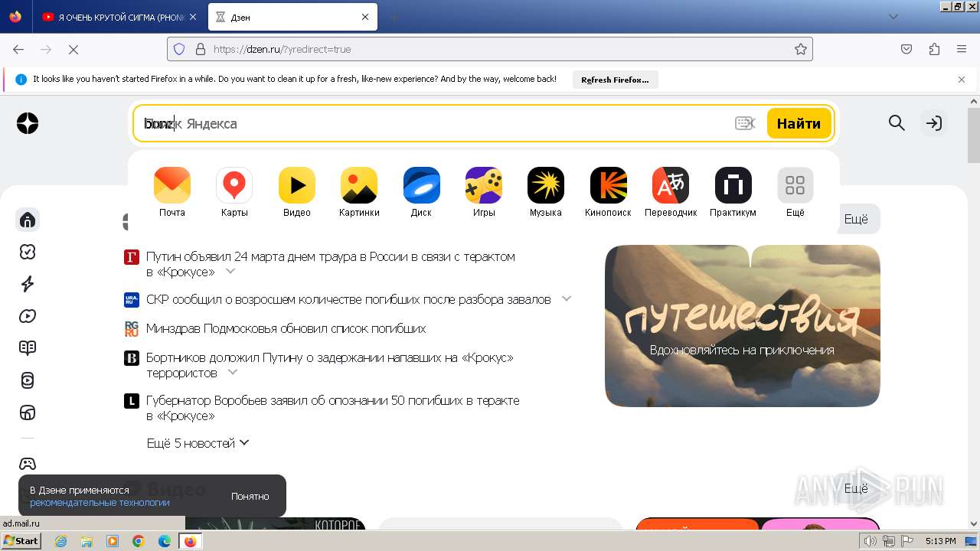980x551 pixels.
Task: Select the Дзен browser tab
Action: pyautogui.click(x=293, y=17)
